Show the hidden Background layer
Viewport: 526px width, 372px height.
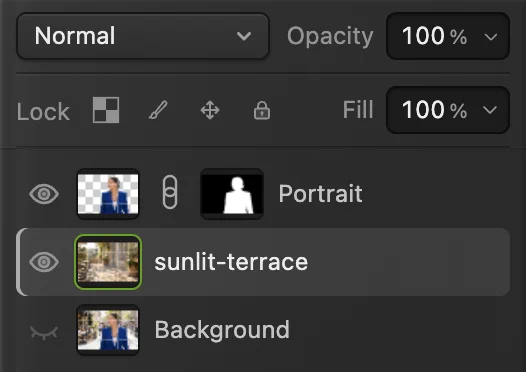44,332
